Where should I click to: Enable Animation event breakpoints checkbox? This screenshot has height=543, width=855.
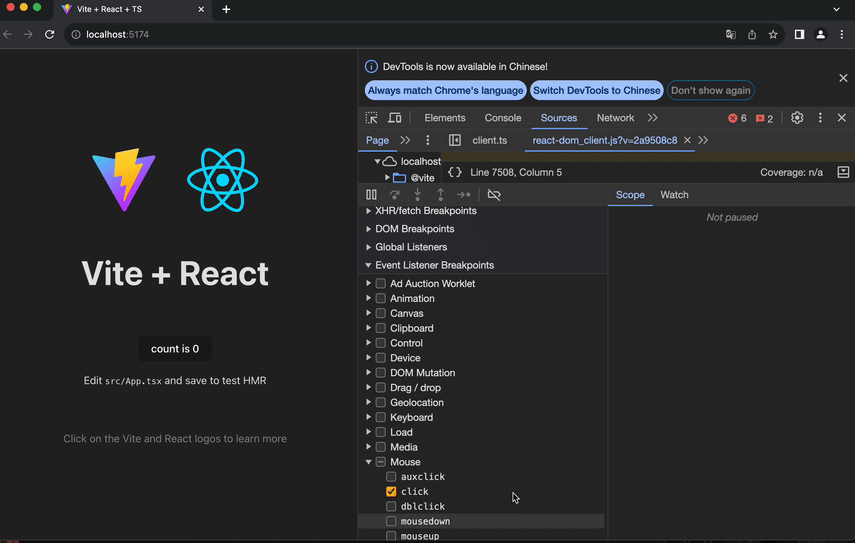coord(381,298)
